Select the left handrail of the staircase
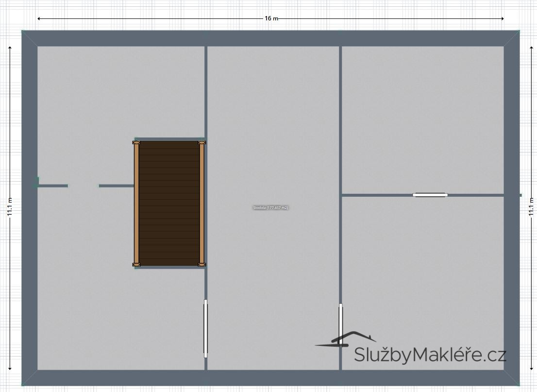Image resolution: width=537 pixels, height=392 pixels. 136,204
